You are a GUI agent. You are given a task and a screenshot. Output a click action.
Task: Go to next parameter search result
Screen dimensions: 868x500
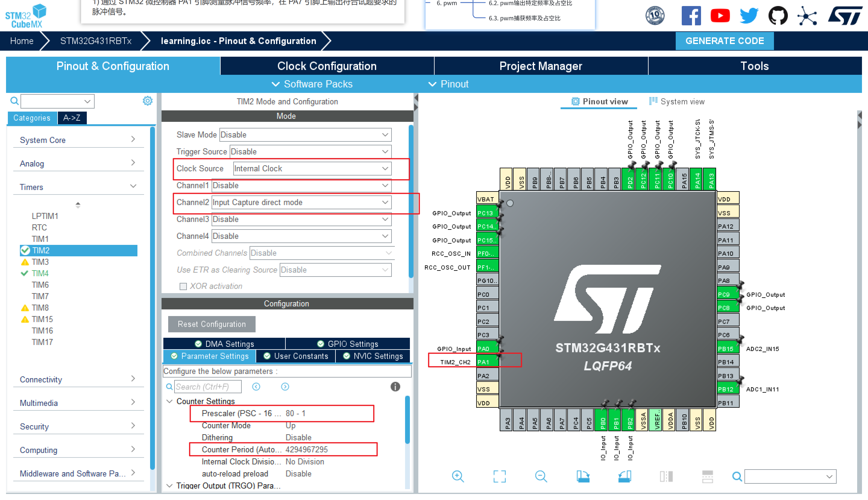point(285,387)
